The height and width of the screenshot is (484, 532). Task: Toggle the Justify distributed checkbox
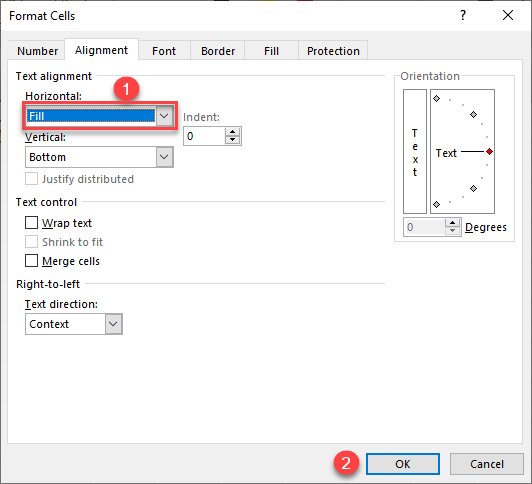tap(32, 179)
